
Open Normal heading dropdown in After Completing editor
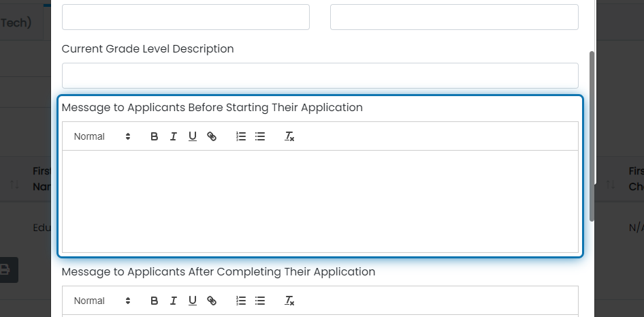102,301
